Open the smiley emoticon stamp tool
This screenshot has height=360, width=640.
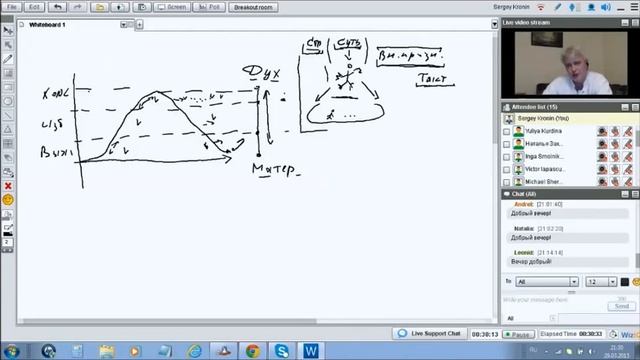[x=8, y=200]
